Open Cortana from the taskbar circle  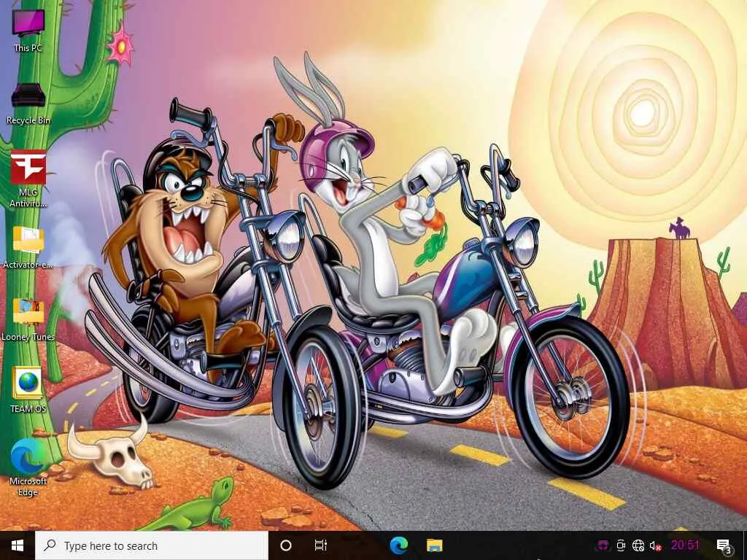286,545
